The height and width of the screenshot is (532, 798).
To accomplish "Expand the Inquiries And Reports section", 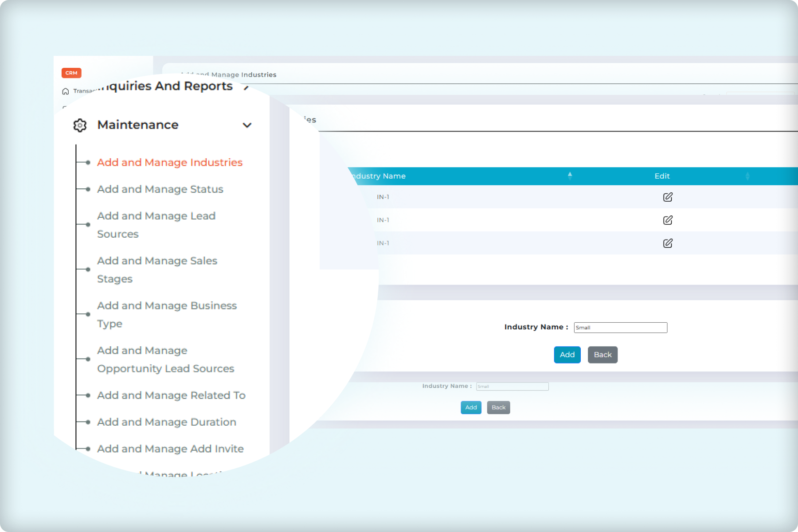I will coord(246,88).
